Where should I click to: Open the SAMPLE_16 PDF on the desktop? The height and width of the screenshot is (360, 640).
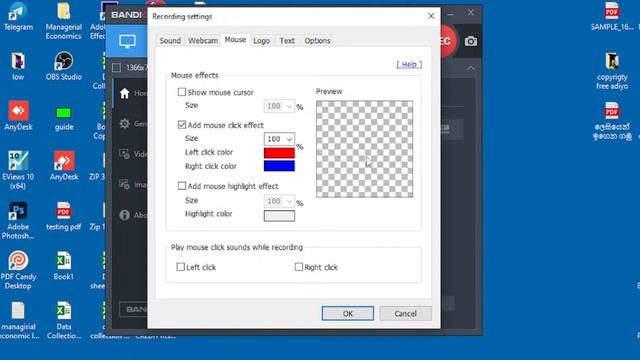coord(612,16)
